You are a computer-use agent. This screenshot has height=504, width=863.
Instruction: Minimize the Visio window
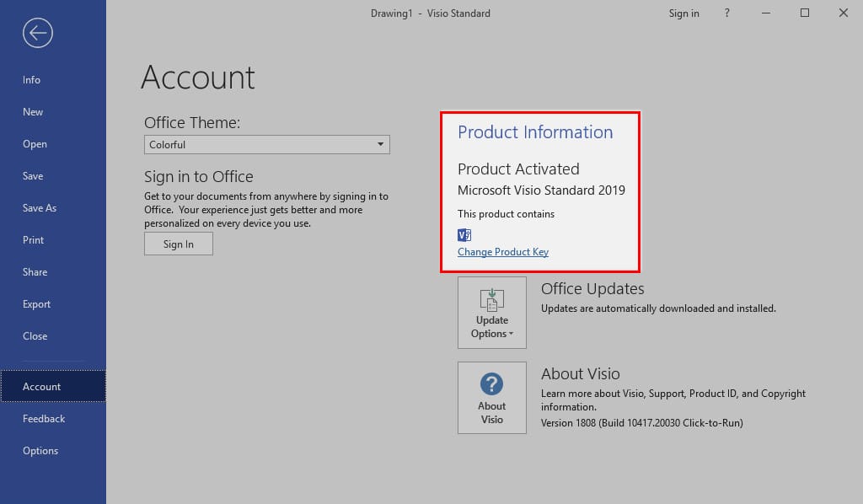(x=765, y=13)
